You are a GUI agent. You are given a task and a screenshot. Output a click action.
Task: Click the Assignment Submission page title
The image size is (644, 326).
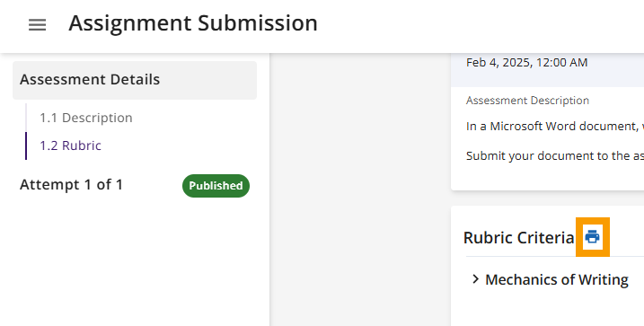(193, 23)
